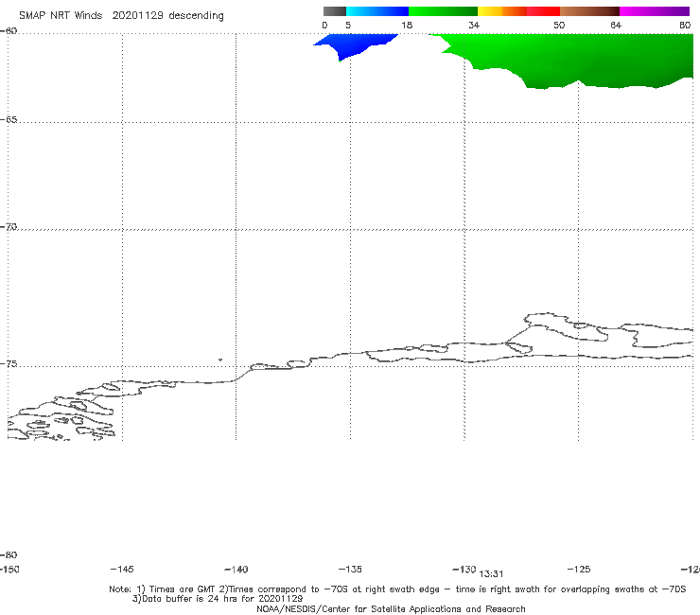Click the note '3)Data buffer is 24 hrs'
This screenshot has width=700, height=615.
218,599
